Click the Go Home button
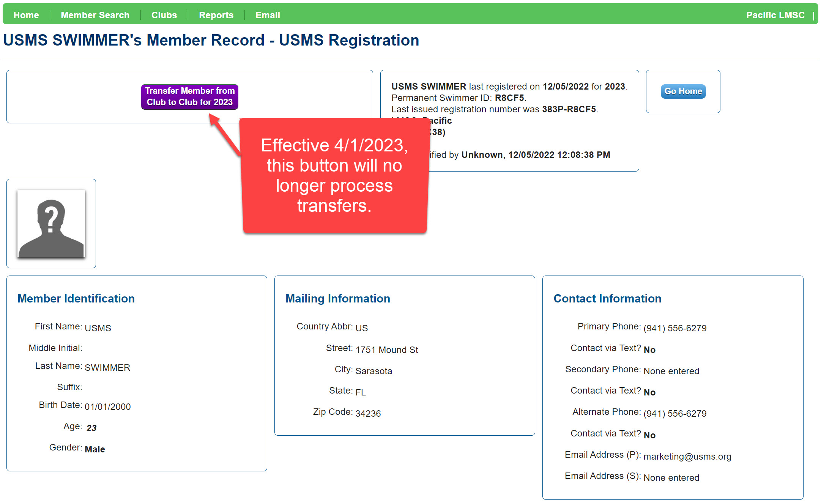The image size is (821, 504). click(683, 91)
